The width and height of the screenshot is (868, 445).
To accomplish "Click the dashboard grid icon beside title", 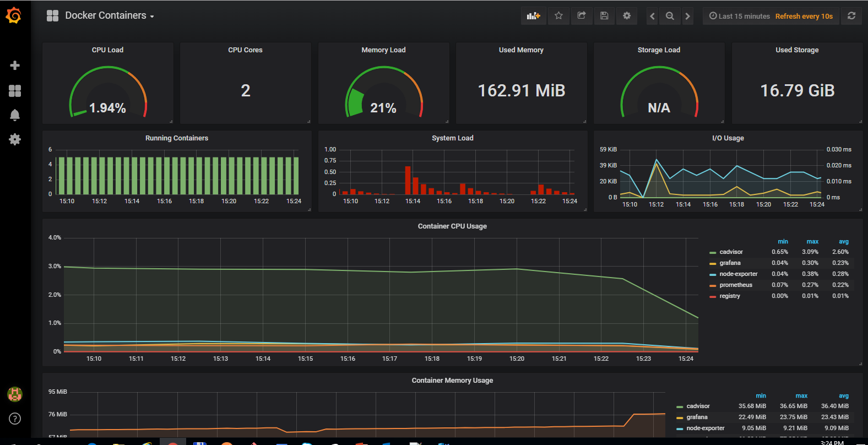I will click(52, 16).
